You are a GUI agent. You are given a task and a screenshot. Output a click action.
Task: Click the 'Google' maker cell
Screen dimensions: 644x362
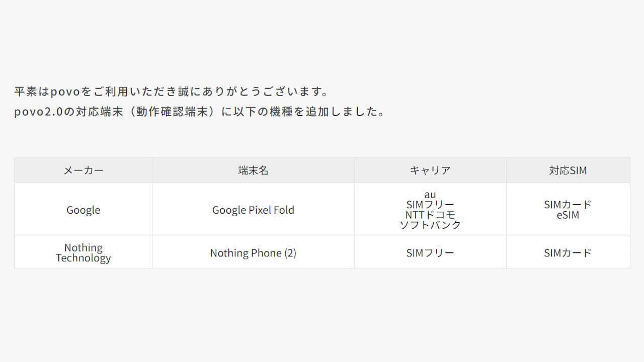pos(84,210)
